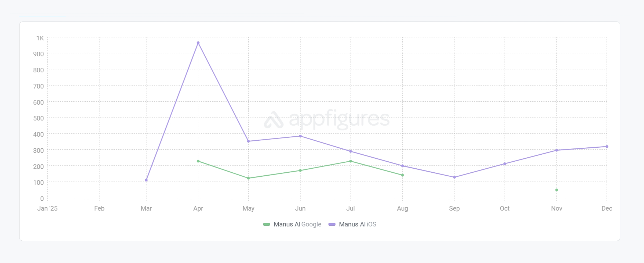Click the 100 y-axis label

pos(38,183)
